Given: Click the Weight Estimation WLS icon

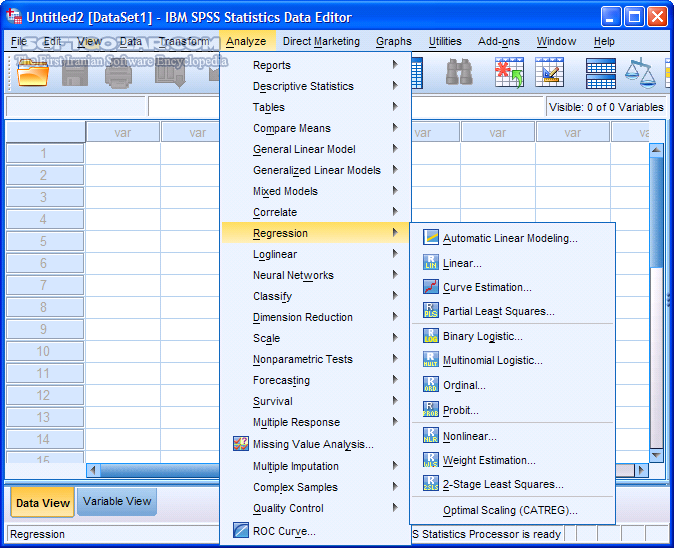Looking at the screenshot, I should click(x=431, y=459).
